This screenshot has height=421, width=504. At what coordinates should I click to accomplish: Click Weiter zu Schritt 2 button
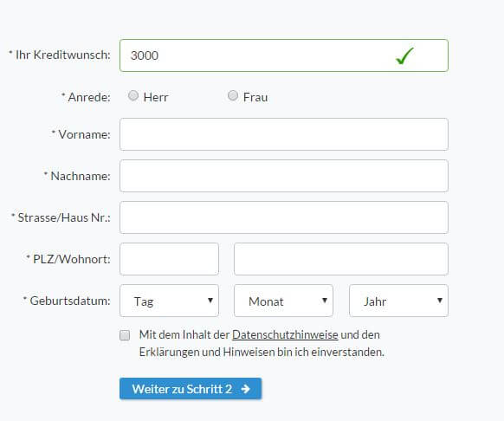tap(191, 389)
